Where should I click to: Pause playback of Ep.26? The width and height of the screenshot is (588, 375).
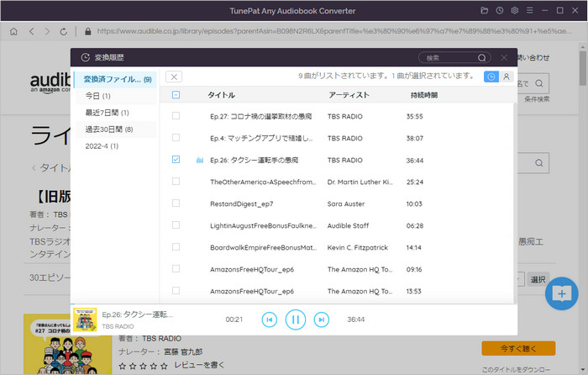(x=296, y=320)
